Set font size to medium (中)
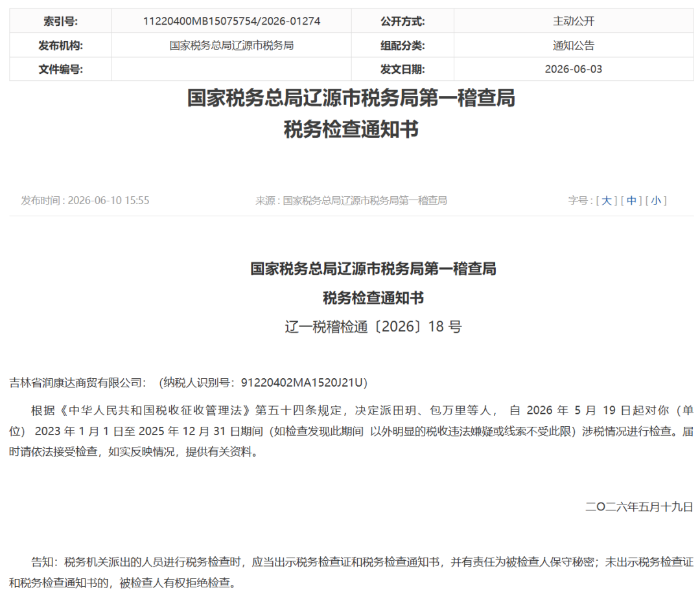 pyautogui.click(x=631, y=201)
